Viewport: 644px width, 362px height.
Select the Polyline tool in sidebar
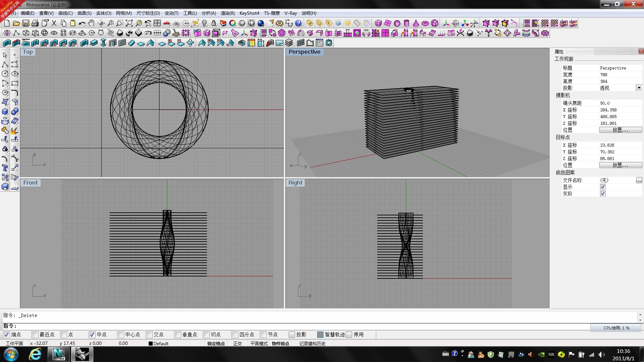[x=5, y=64]
